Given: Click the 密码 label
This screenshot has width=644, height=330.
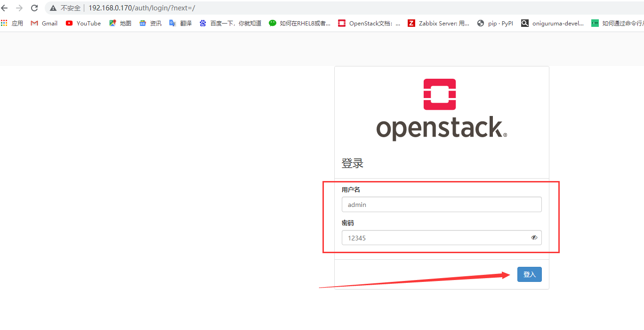Looking at the screenshot, I should point(347,223).
